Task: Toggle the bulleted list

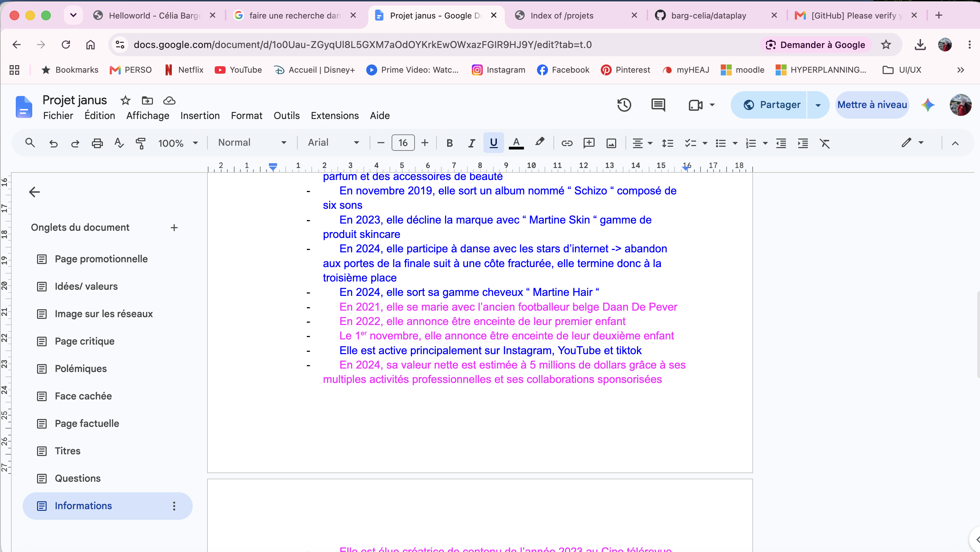Action: point(720,143)
